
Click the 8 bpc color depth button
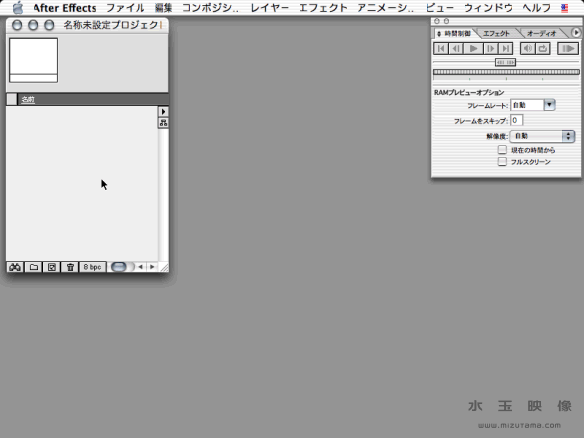92,267
